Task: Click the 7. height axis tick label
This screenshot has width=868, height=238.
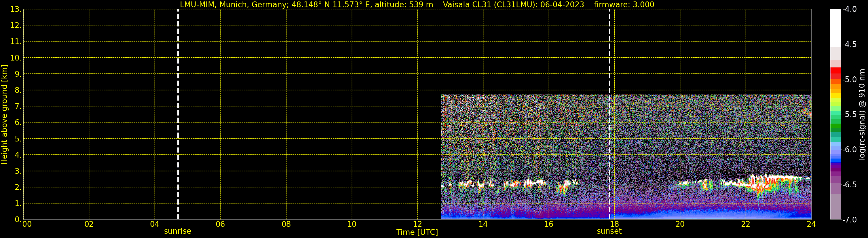Action: 18,106
